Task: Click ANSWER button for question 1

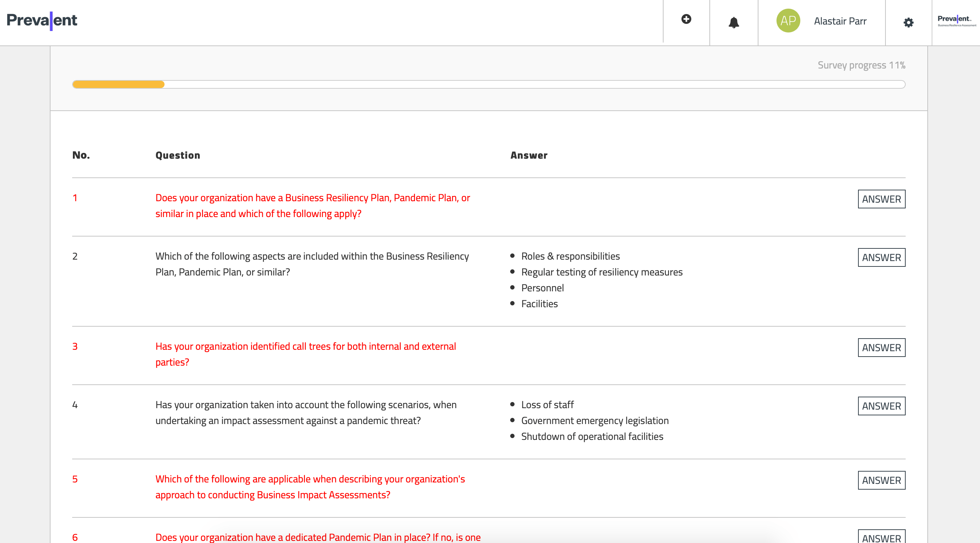Action: pos(881,199)
